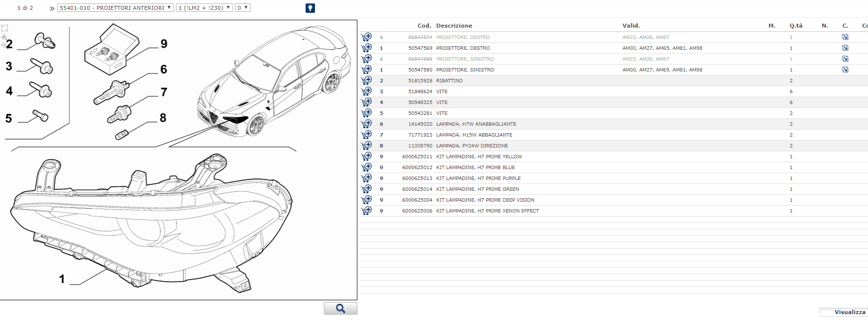Add KIT LAMPADINE H7 PRIME PURPLE to cart

pos(366,178)
